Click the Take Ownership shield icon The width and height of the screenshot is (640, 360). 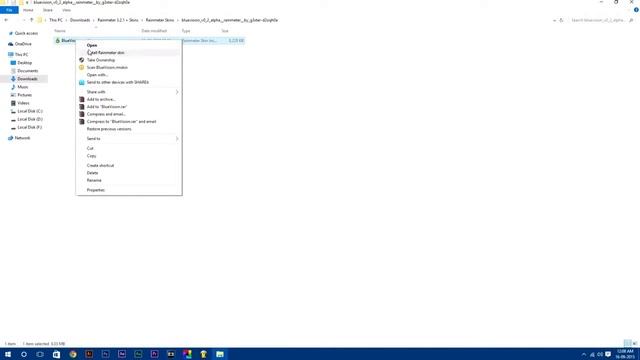(x=82, y=60)
